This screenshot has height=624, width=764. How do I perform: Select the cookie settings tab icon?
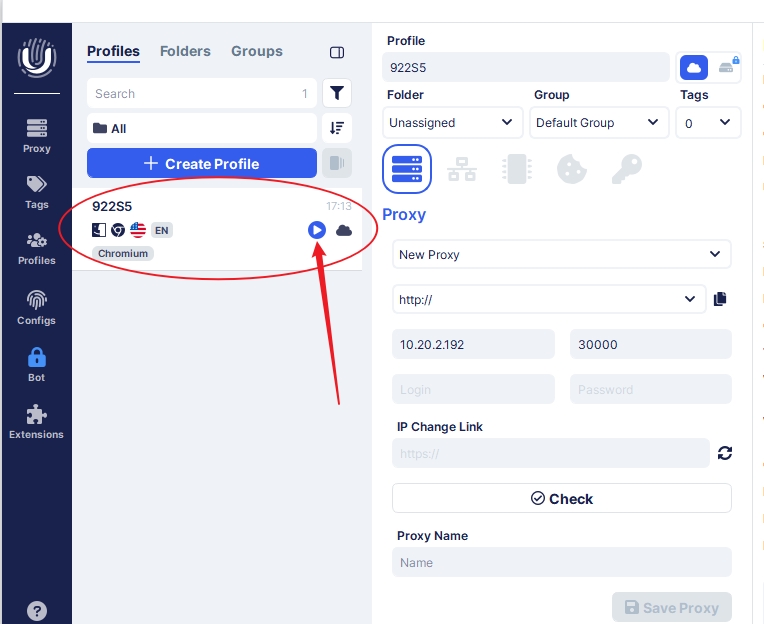[x=571, y=168]
